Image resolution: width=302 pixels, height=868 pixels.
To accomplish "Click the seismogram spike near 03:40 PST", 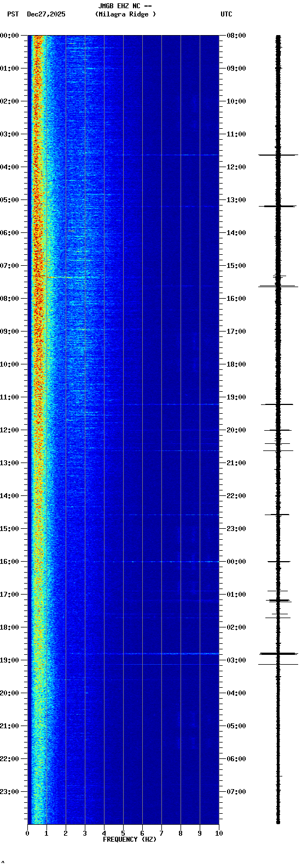I will click(278, 155).
